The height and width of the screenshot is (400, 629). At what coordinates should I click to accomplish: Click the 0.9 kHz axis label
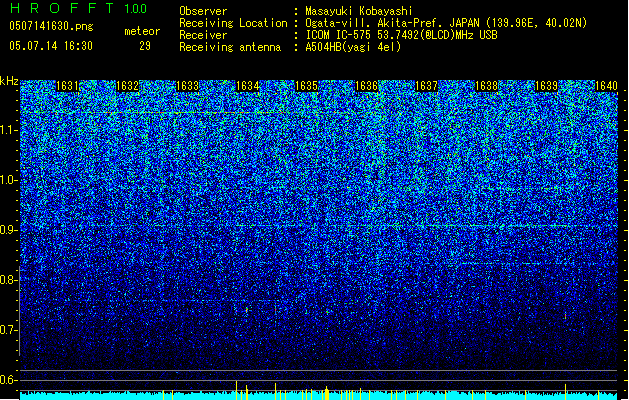pos(8,230)
